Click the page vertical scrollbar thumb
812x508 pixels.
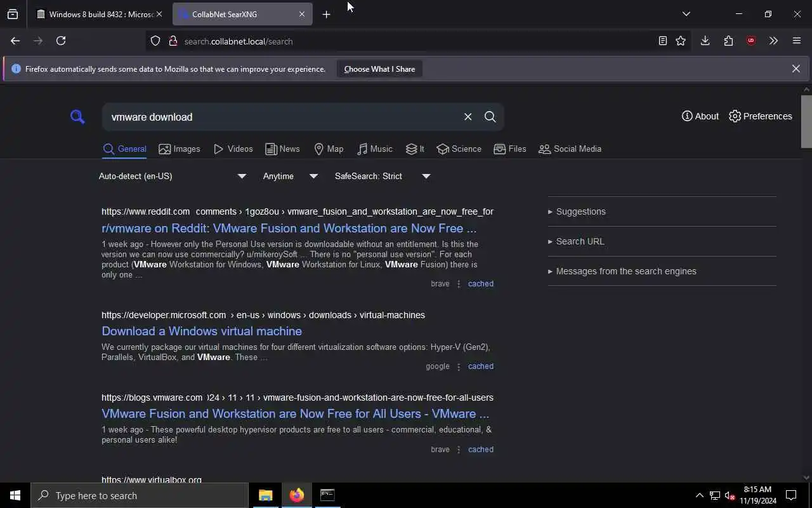point(806,122)
